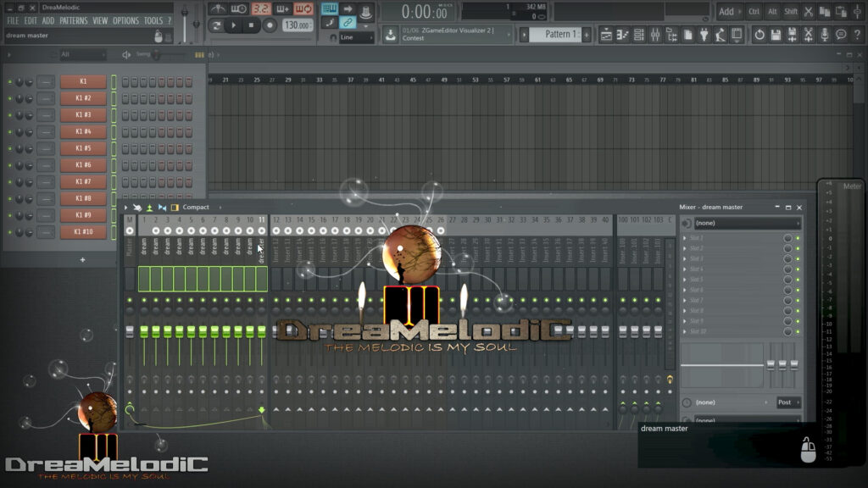This screenshot has width=868, height=488.
Task: Click the cut scissors icon
Action: click(x=808, y=11)
